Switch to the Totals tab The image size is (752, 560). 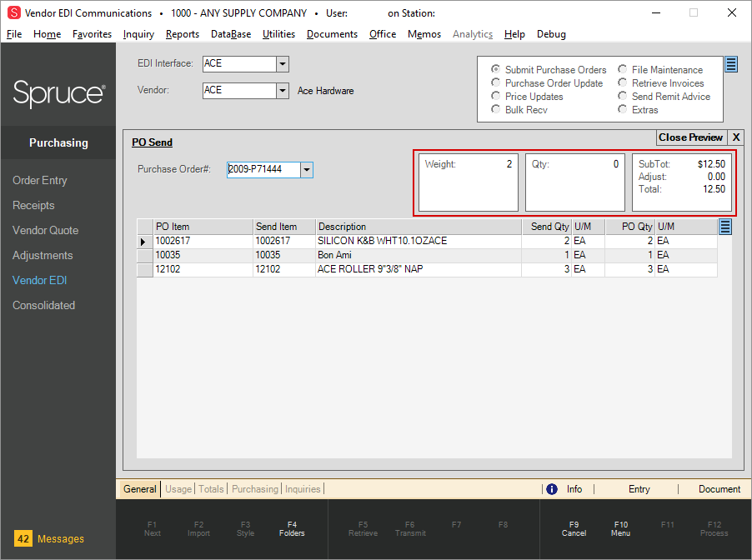coord(211,489)
